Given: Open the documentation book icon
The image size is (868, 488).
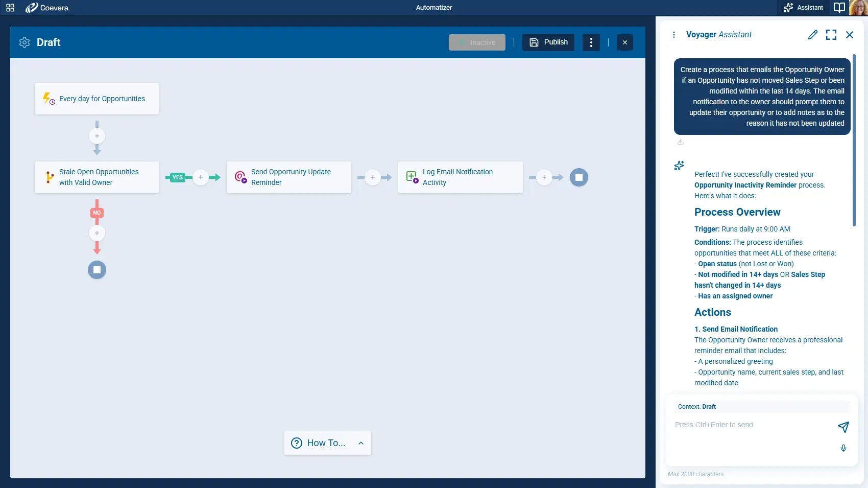Looking at the screenshot, I should tap(839, 8).
